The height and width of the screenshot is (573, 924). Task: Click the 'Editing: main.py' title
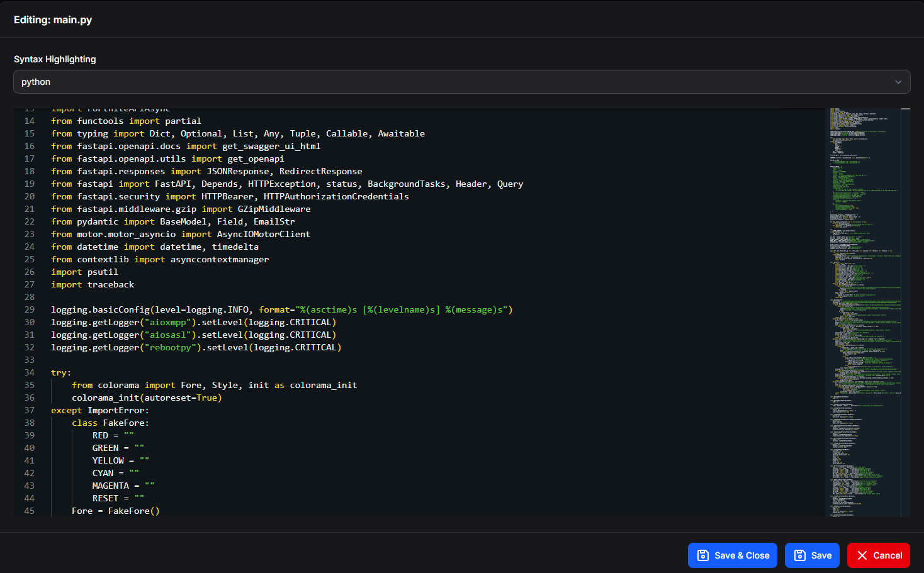53,19
